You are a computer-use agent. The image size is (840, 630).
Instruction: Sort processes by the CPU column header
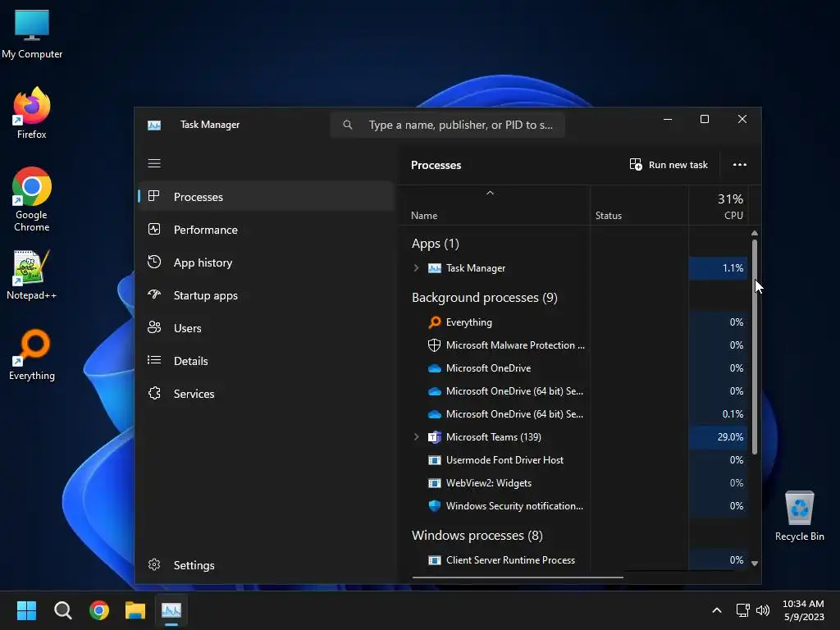(718, 206)
